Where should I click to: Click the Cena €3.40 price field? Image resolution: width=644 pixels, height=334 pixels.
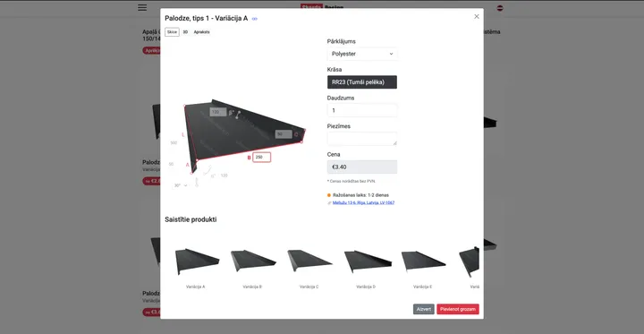click(362, 167)
